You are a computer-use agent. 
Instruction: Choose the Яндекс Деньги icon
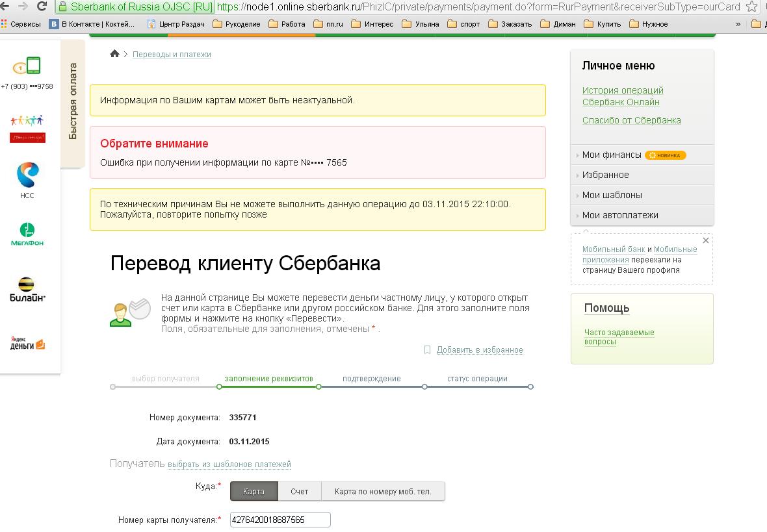(27, 343)
